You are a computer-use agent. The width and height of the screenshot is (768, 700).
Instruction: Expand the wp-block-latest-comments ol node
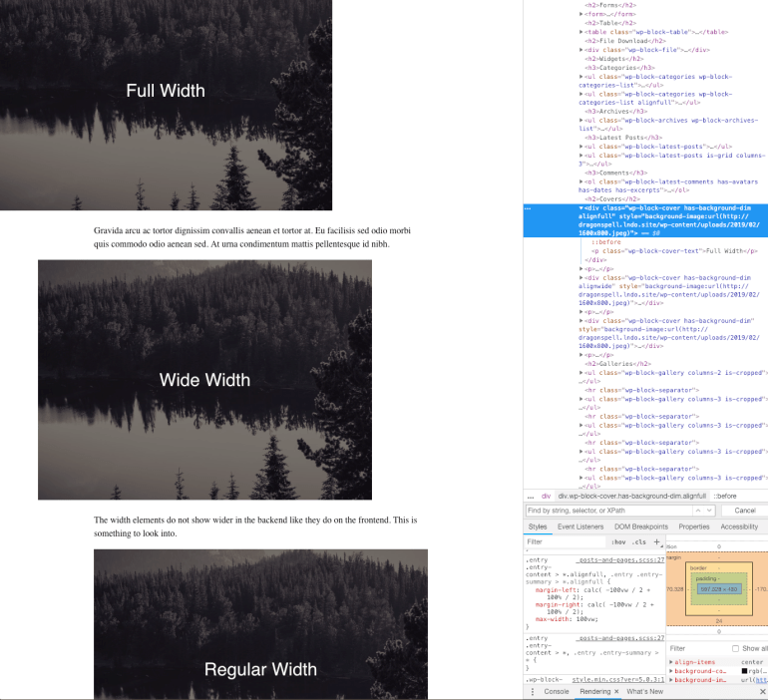coord(580,181)
